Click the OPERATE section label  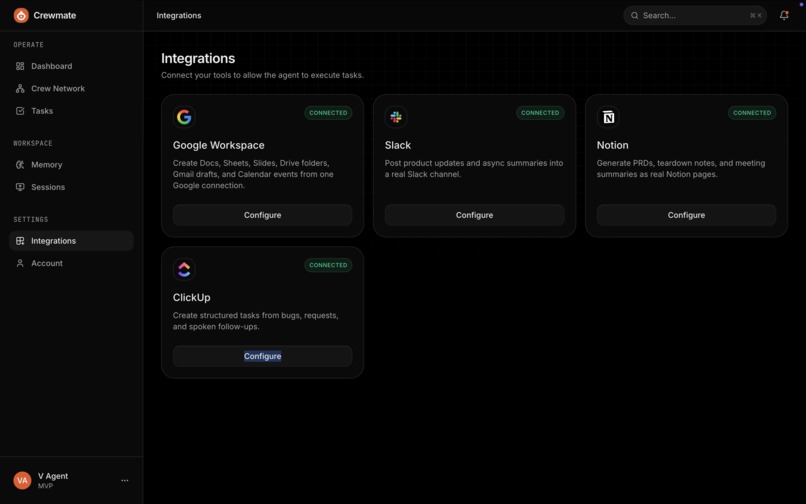[28, 45]
